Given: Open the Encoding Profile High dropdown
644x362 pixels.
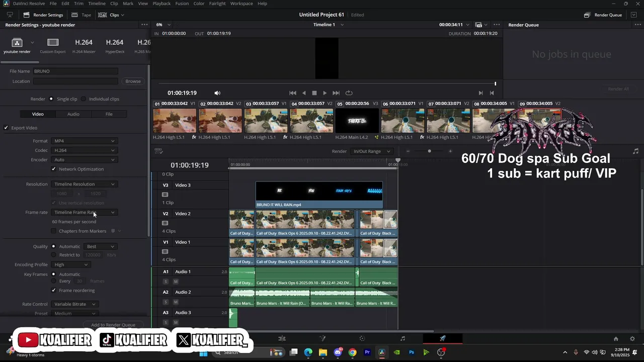Looking at the screenshot, I should (71, 264).
